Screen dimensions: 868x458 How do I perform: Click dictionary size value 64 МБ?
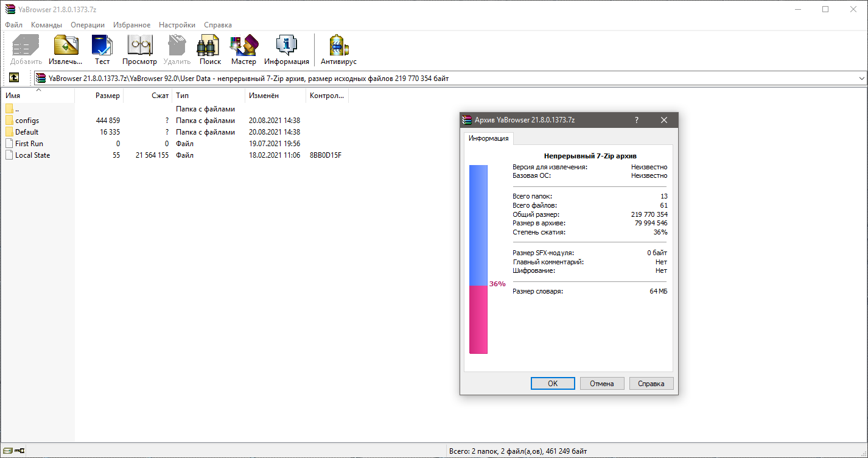[x=659, y=291]
